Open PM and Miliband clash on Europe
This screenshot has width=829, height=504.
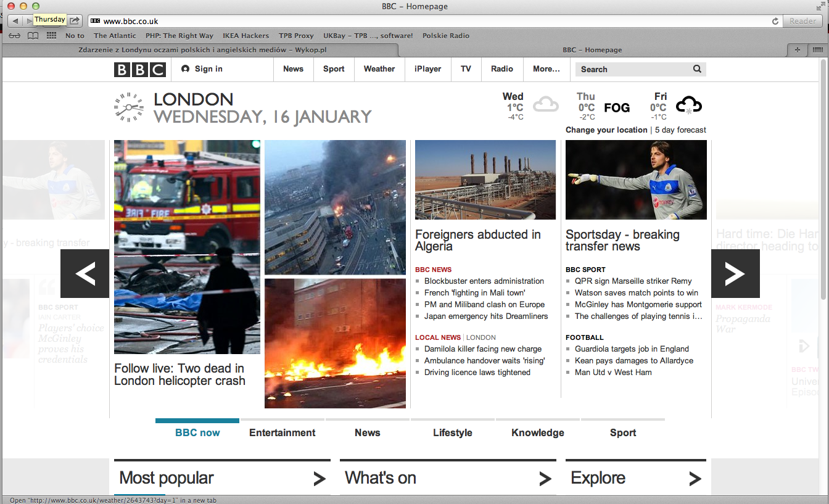pos(484,305)
